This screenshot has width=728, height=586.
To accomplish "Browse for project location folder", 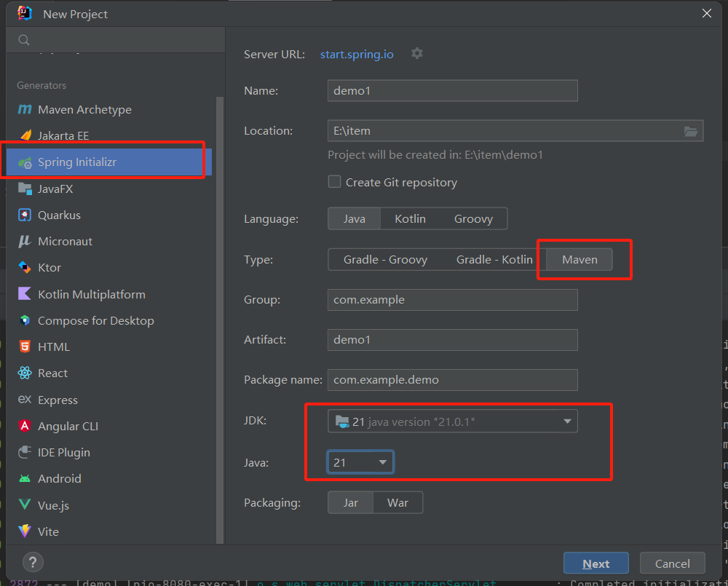I will (x=691, y=132).
